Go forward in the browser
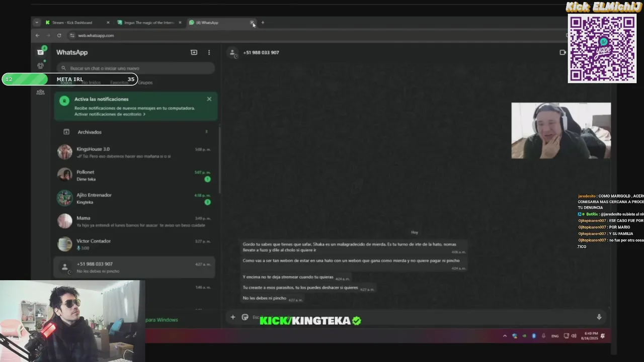 click(x=48, y=35)
